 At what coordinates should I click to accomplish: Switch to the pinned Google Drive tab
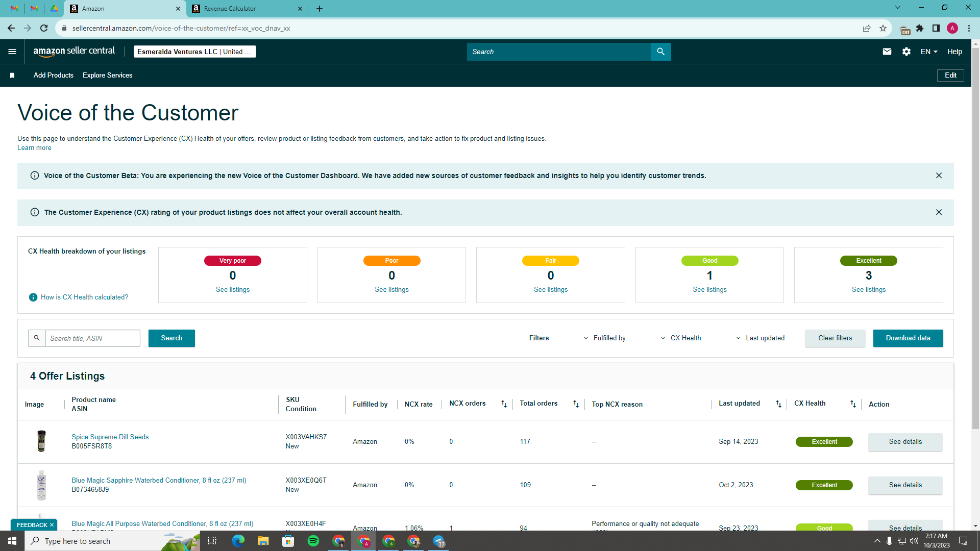pyautogui.click(x=54, y=9)
